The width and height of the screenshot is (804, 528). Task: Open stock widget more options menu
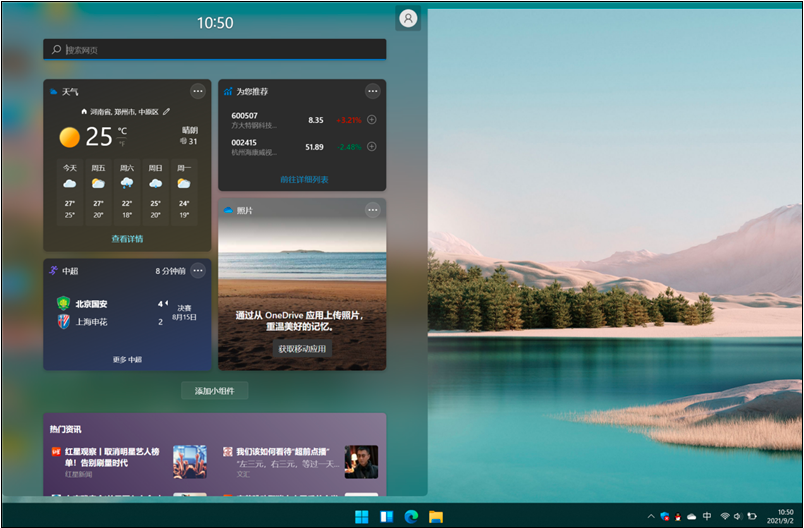click(372, 92)
